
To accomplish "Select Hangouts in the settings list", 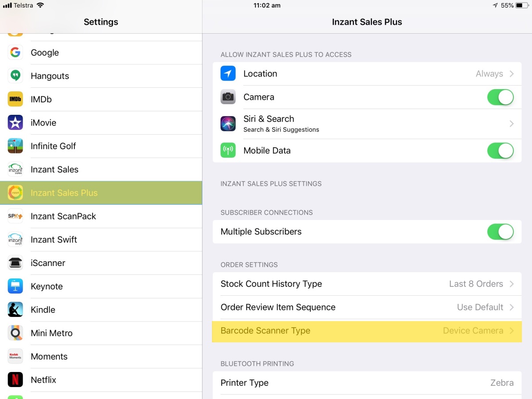I will [101, 76].
